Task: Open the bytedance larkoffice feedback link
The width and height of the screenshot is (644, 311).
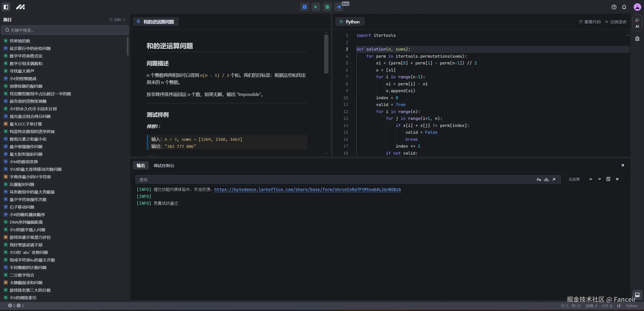Action: pyautogui.click(x=307, y=189)
